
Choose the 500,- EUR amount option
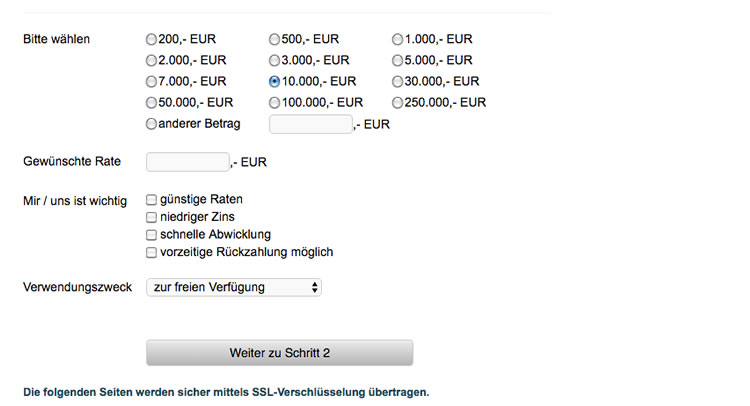[275, 40]
